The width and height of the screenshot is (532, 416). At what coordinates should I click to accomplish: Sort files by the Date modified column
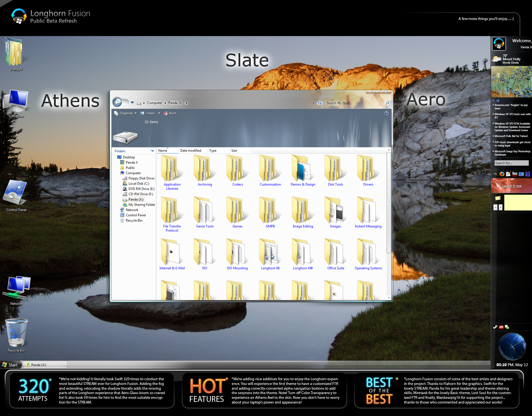tap(191, 151)
